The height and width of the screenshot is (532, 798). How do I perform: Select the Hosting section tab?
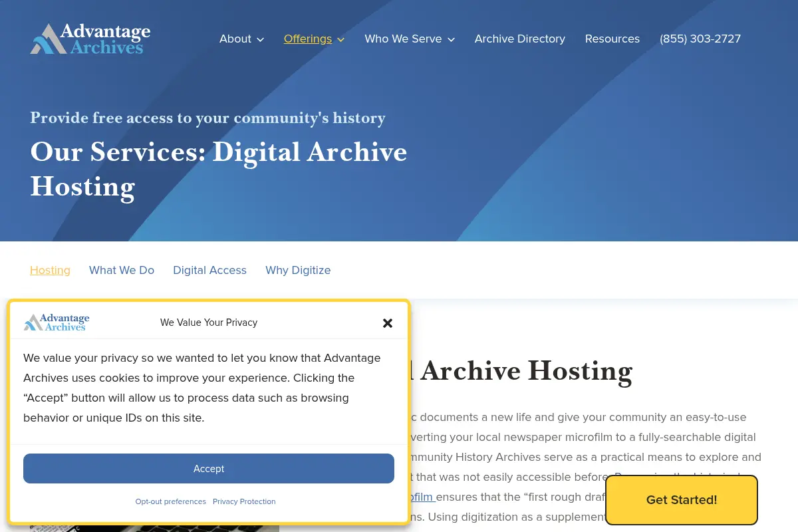point(50,270)
